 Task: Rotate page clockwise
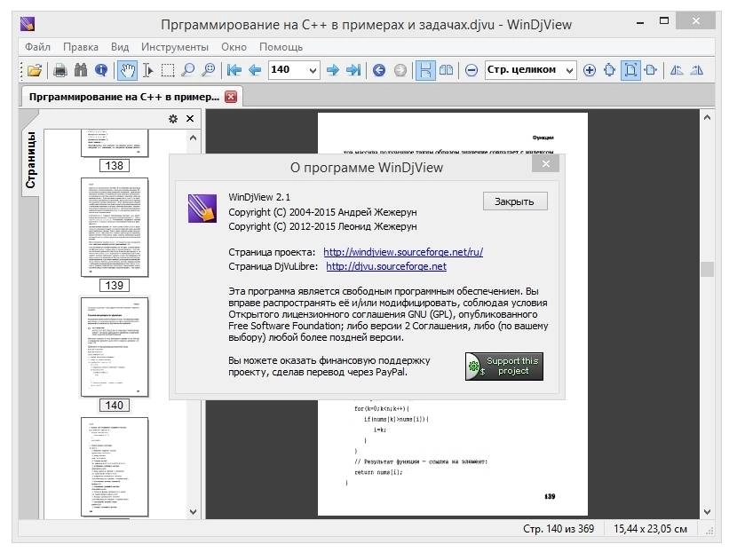pyautogui.click(x=697, y=70)
